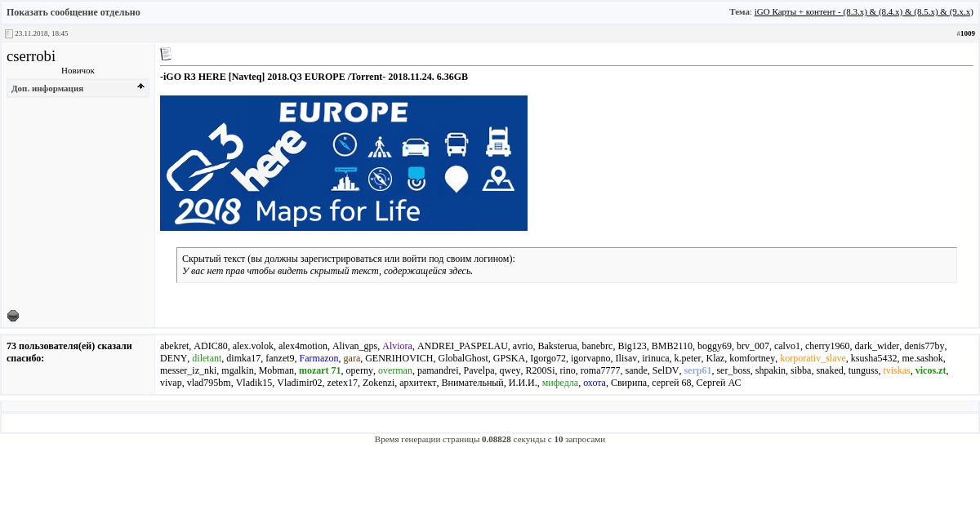Screen dimensions: 980x514
Task: Click the охота username link
Action: point(595,383)
